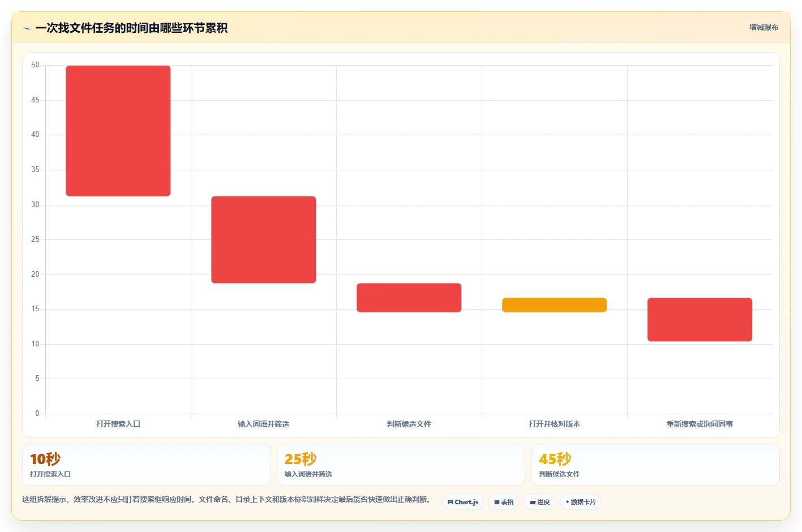Click the y-axis value 0
The image size is (802, 532).
click(x=37, y=414)
